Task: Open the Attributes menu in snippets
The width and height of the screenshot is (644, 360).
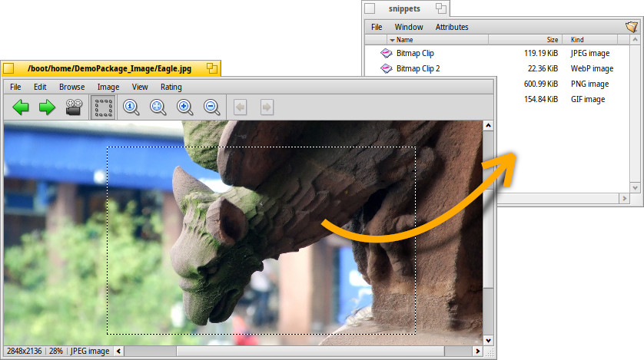Action: (x=452, y=27)
